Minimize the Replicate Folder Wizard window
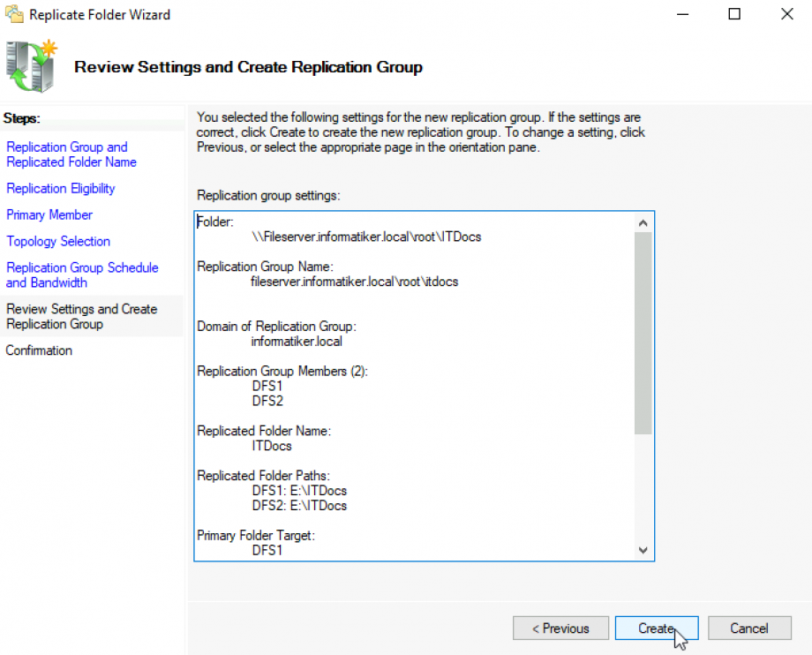The height and width of the screenshot is (655, 812). [682, 14]
